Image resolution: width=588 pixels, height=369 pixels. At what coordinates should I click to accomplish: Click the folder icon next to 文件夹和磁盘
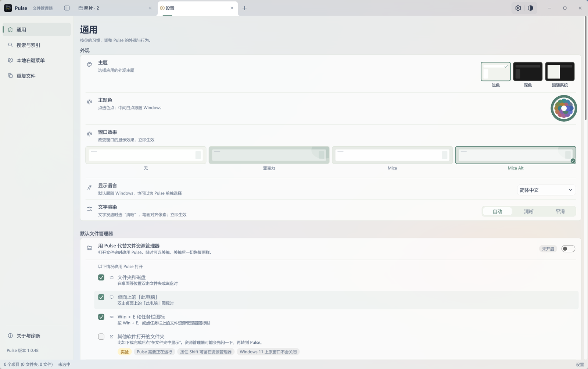(x=111, y=277)
